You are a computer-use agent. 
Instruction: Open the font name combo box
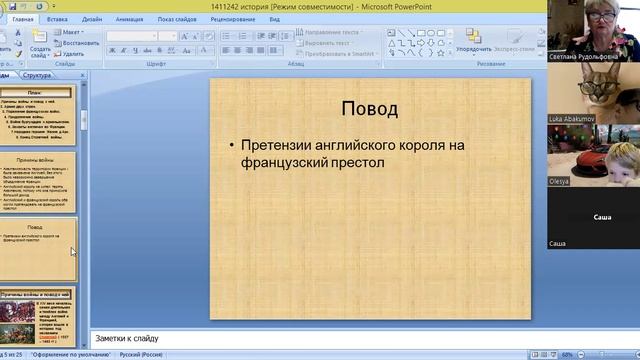[132, 36]
